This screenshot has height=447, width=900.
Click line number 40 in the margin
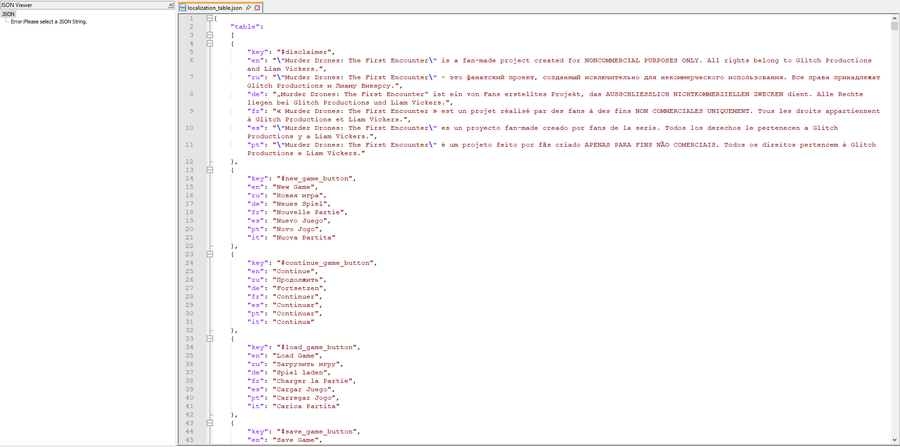pos(190,398)
